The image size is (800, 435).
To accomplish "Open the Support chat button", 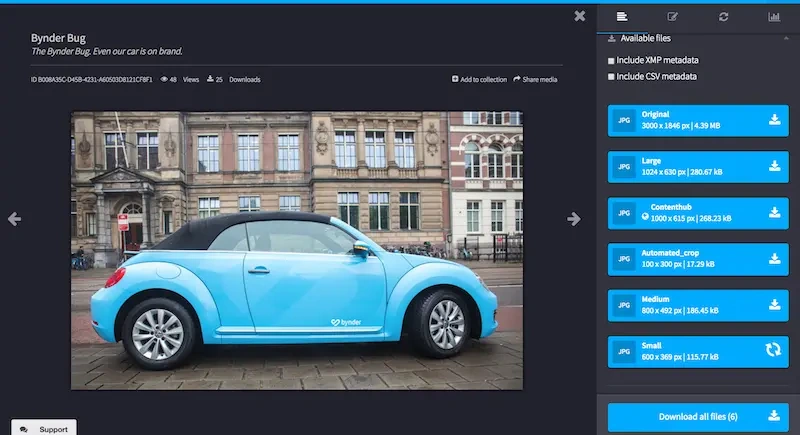I will click(45, 429).
